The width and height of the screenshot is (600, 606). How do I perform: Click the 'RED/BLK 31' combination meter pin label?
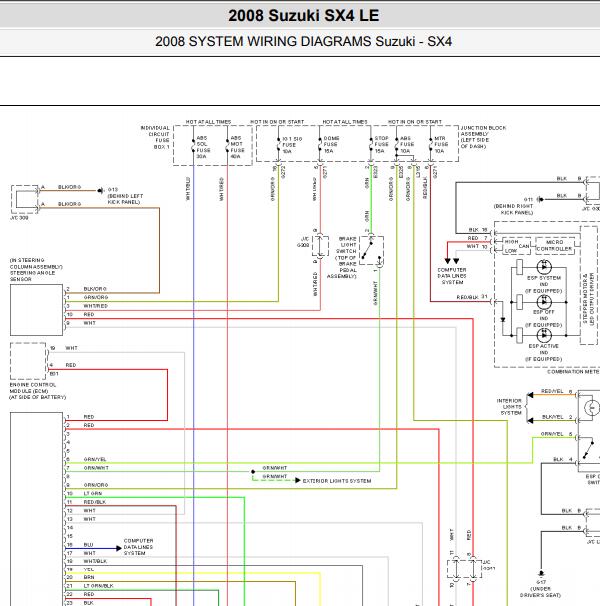[x=472, y=297]
